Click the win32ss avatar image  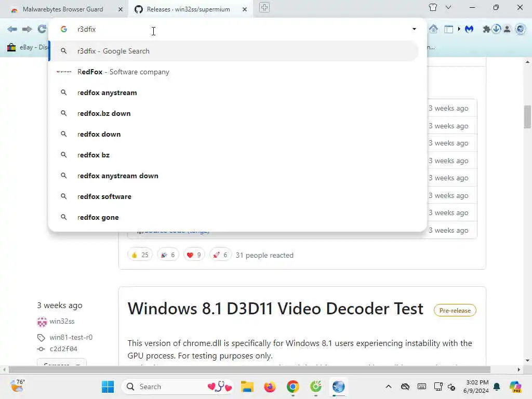coord(42,322)
